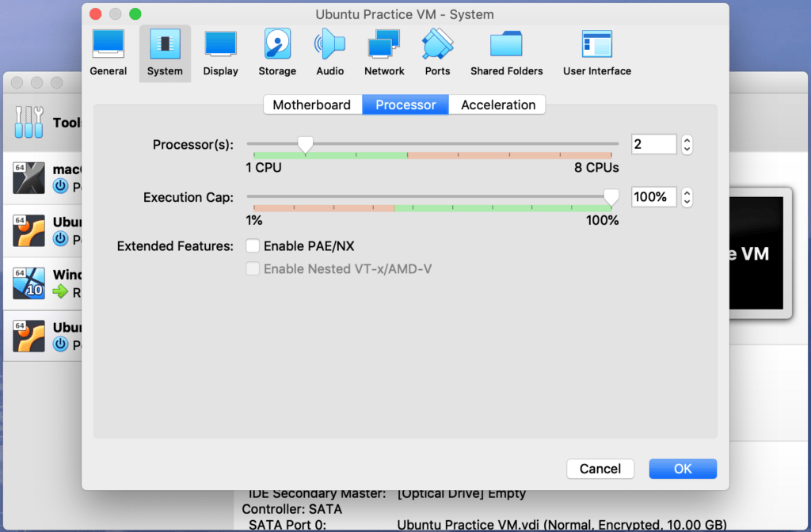811x532 pixels.
Task: Switch to the Motherboard tab
Action: (312, 105)
